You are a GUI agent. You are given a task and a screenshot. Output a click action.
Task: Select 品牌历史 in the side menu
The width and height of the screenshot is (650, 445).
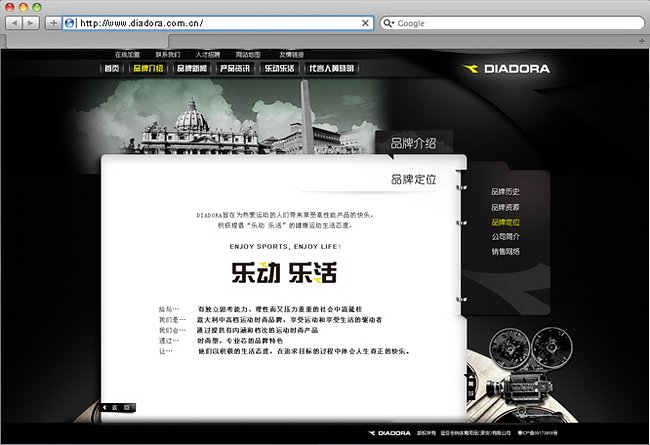[505, 192]
